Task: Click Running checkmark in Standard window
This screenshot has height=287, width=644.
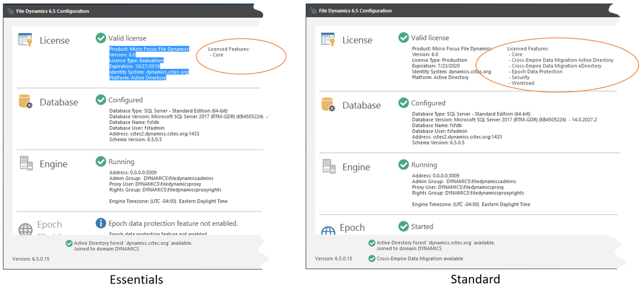Action: 403,164
